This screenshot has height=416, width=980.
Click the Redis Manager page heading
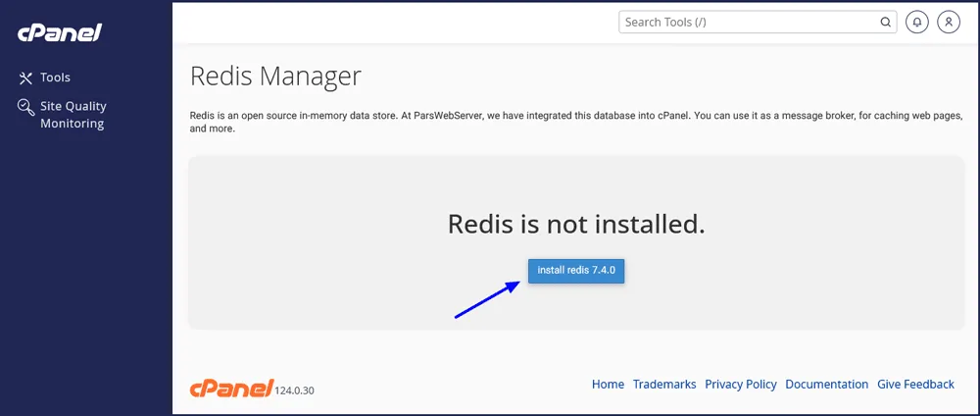(x=275, y=76)
